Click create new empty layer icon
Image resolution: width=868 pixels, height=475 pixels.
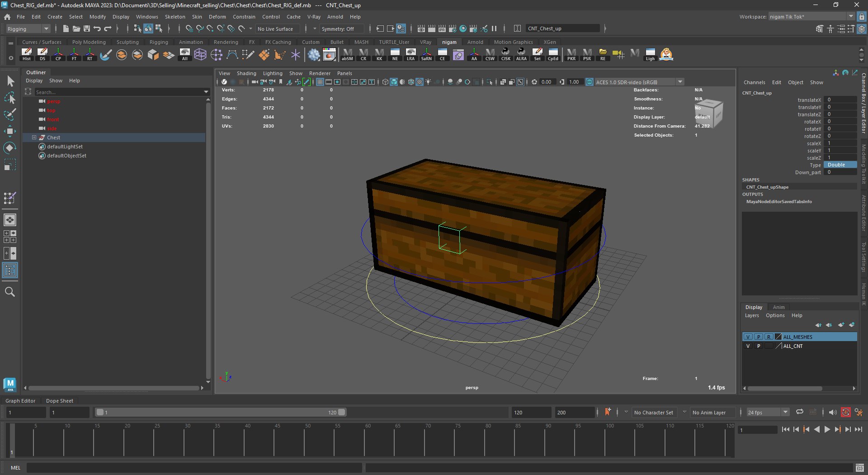tap(841, 325)
